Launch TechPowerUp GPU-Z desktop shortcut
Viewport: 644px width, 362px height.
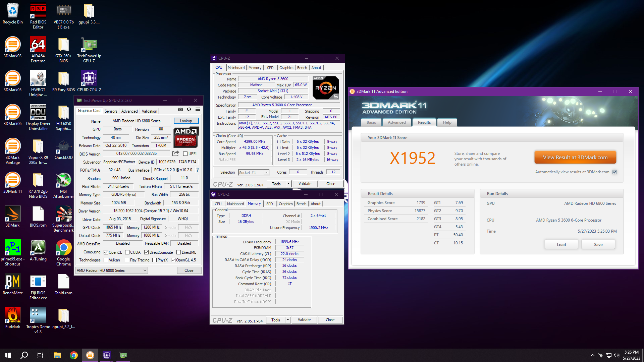coord(89,50)
